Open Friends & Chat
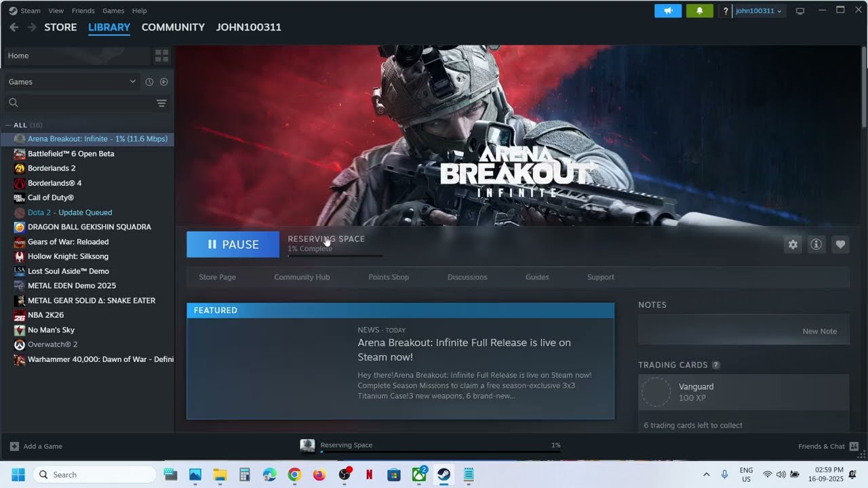This screenshot has width=868, height=488. tap(828, 446)
